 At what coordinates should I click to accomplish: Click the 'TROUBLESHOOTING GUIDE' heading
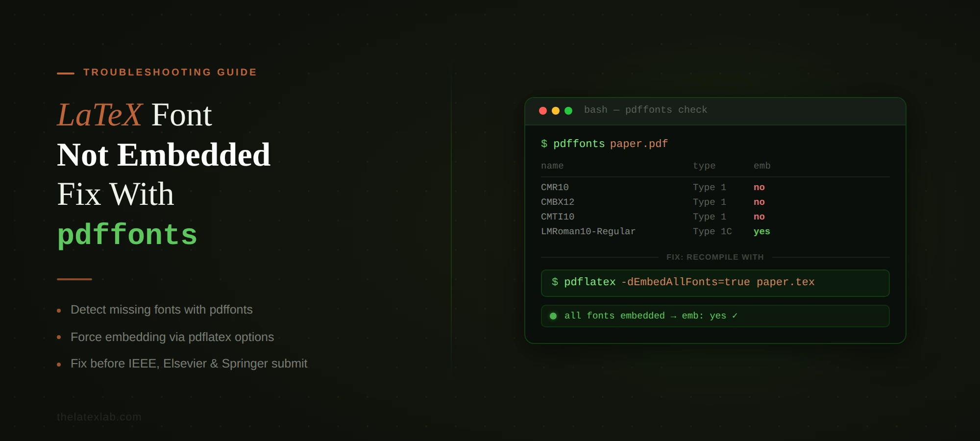[x=170, y=73]
